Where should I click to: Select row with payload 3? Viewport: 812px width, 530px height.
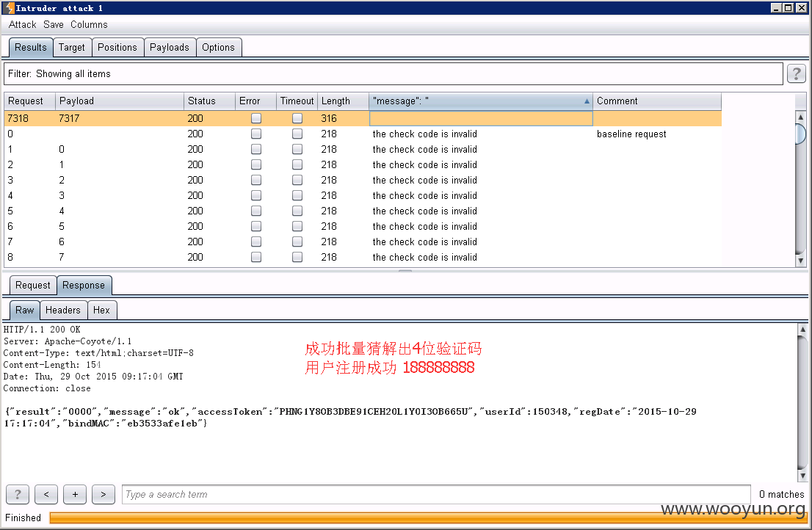click(363, 196)
